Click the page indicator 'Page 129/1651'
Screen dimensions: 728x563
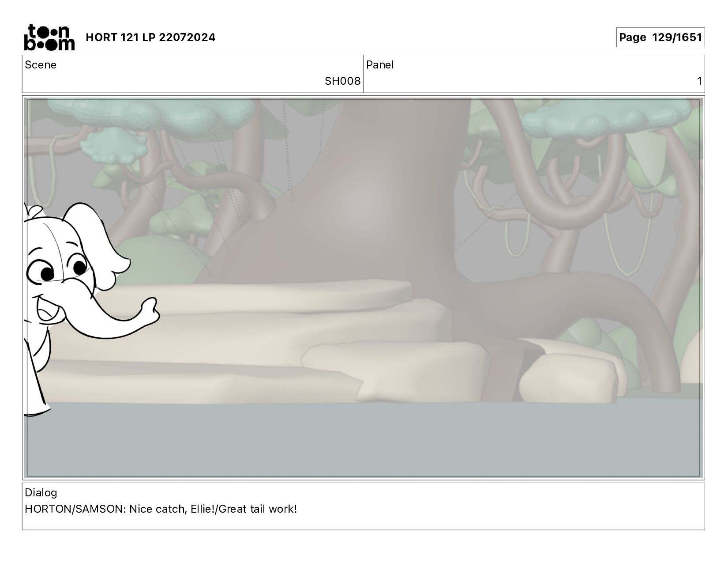point(660,38)
